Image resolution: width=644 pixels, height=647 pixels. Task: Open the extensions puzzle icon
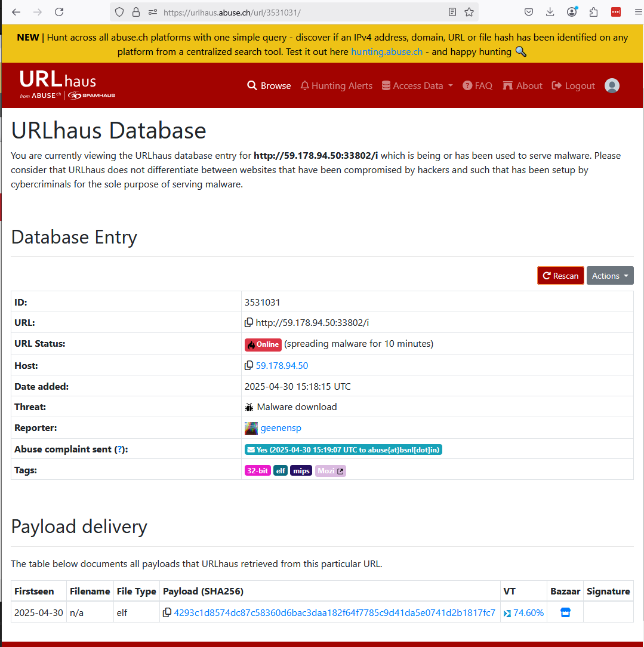[x=593, y=13]
